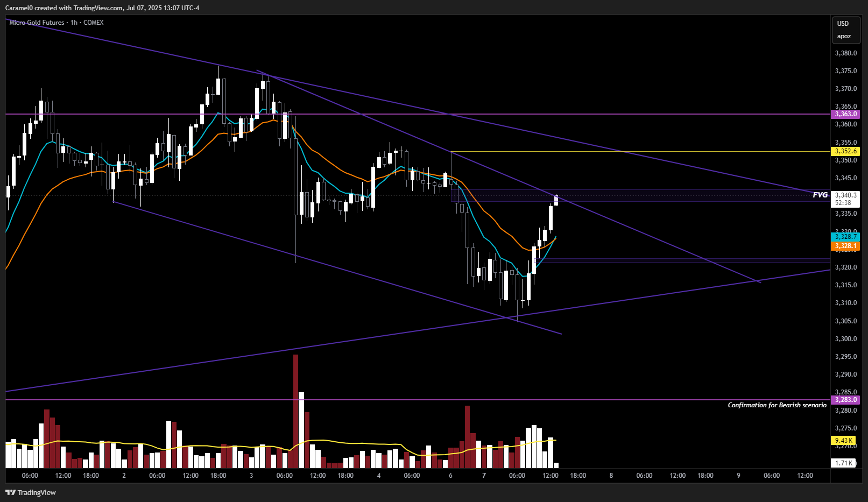Click day 6 on the time axis
Image resolution: width=868 pixels, height=502 pixels.
click(x=450, y=476)
